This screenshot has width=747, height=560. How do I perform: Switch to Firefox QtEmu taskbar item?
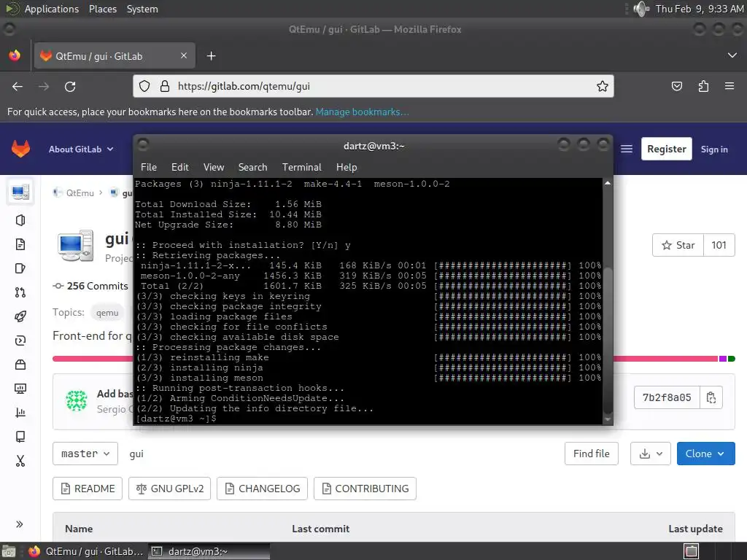[x=86, y=551]
